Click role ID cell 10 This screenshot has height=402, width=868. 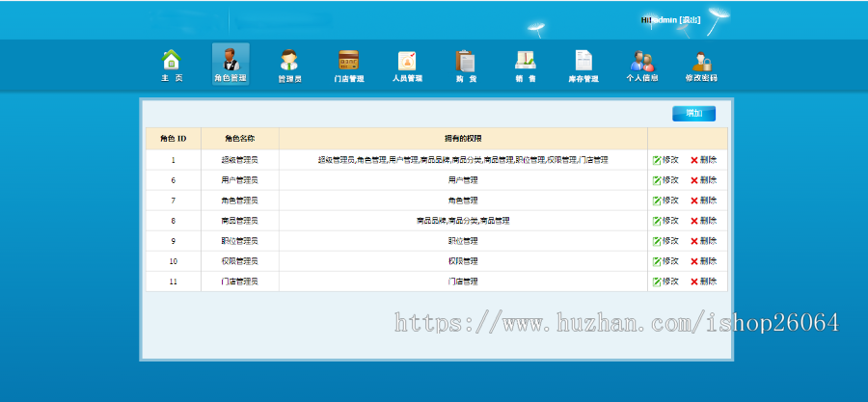pos(174,261)
